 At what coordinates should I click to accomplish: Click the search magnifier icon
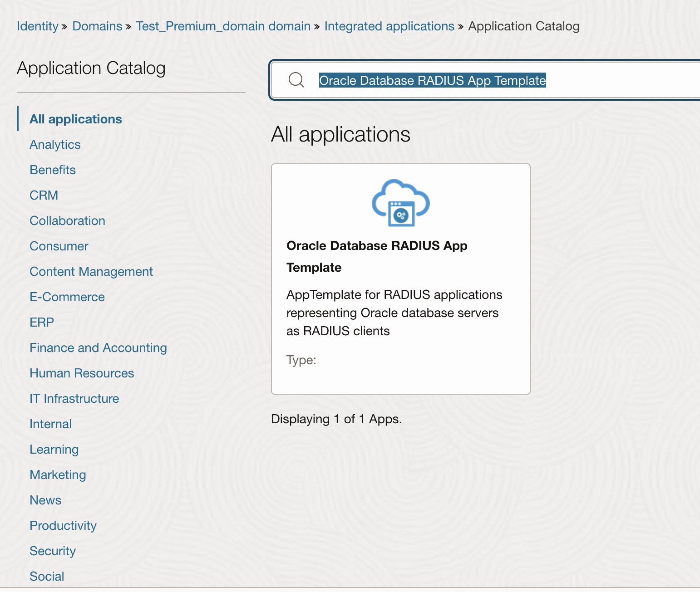[296, 80]
